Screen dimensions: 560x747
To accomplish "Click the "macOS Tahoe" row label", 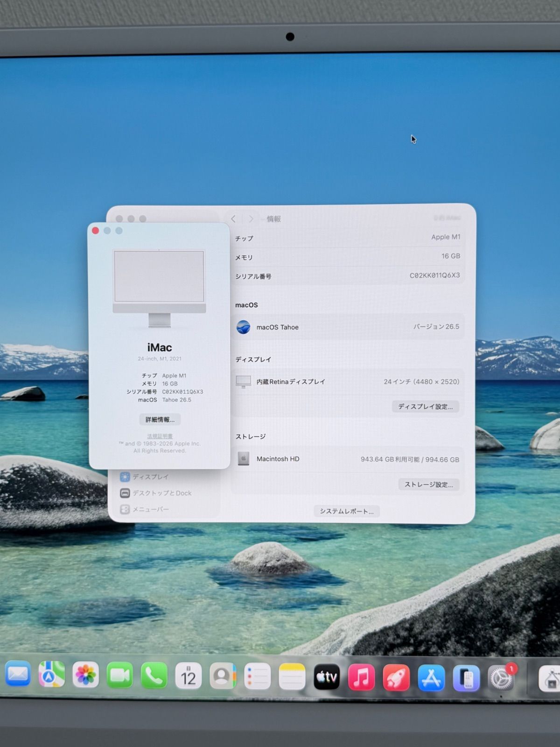I will [x=277, y=327].
